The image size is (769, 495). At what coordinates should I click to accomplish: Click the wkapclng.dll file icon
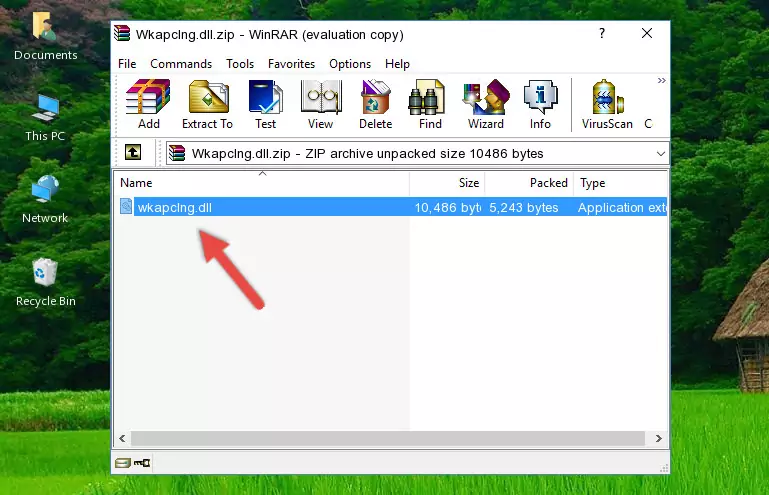point(126,207)
